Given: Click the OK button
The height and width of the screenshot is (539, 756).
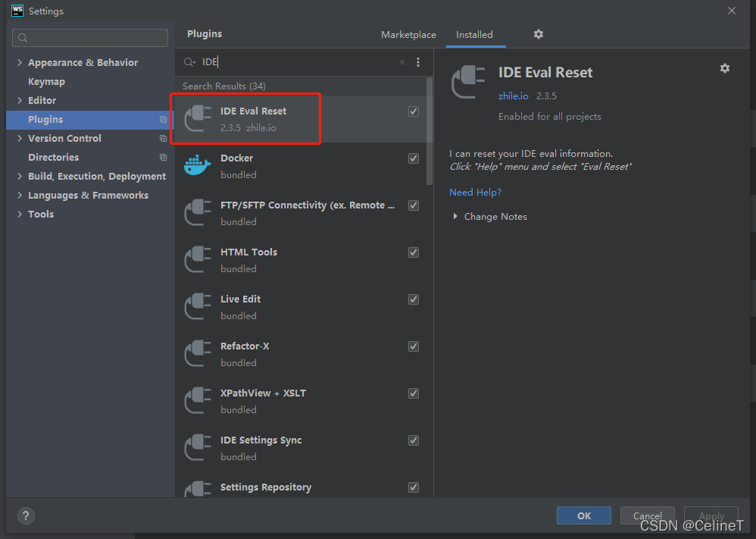Looking at the screenshot, I should point(584,515).
